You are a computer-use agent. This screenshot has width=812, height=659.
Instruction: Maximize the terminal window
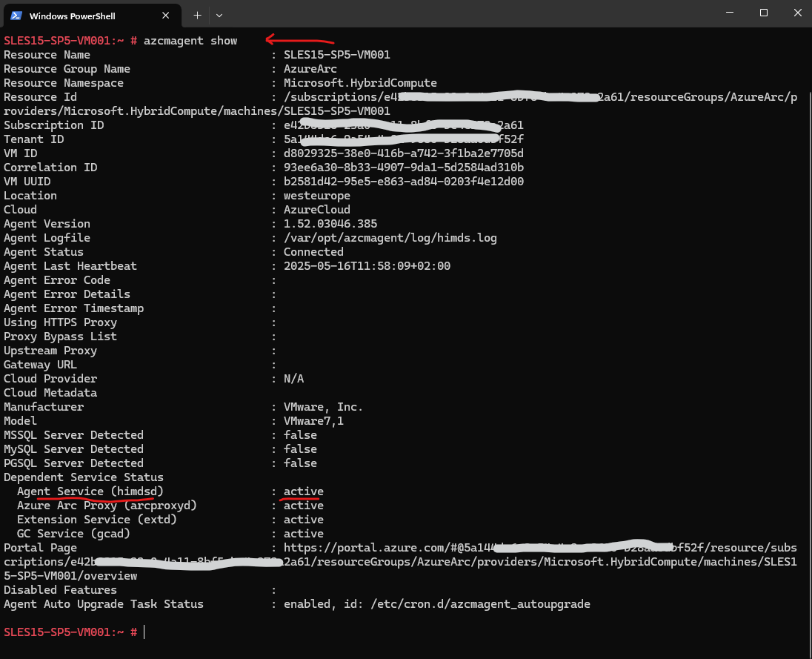763,13
